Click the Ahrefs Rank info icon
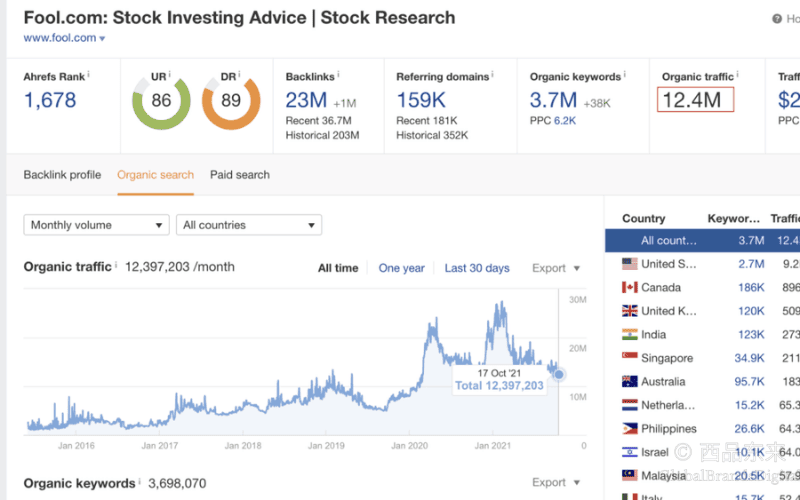The width and height of the screenshot is (800, 500). (88, 74)
